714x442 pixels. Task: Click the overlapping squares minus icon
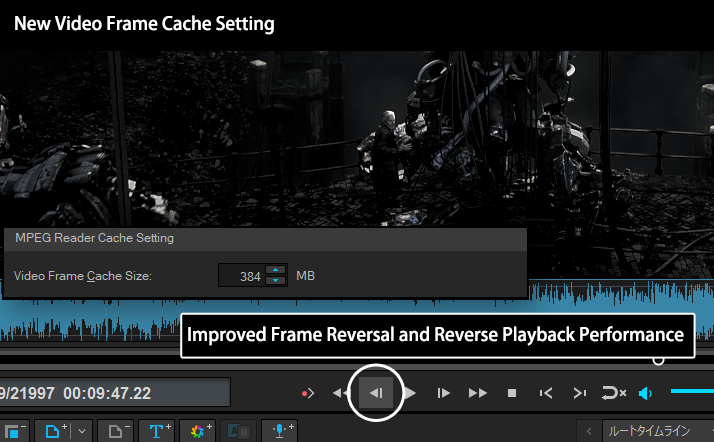pyautogui.click(x=14, y=431)
